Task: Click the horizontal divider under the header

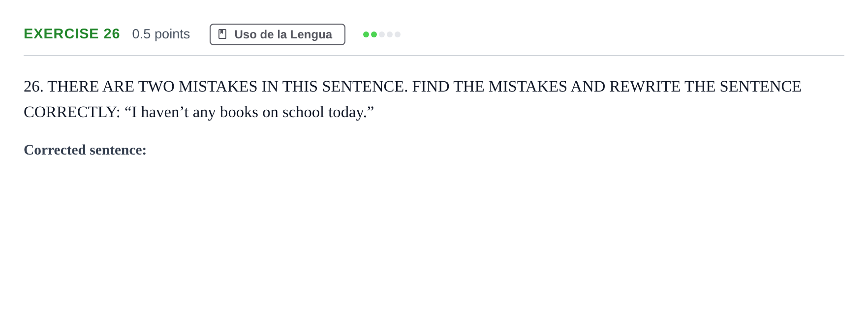Action: click(434, 56)
